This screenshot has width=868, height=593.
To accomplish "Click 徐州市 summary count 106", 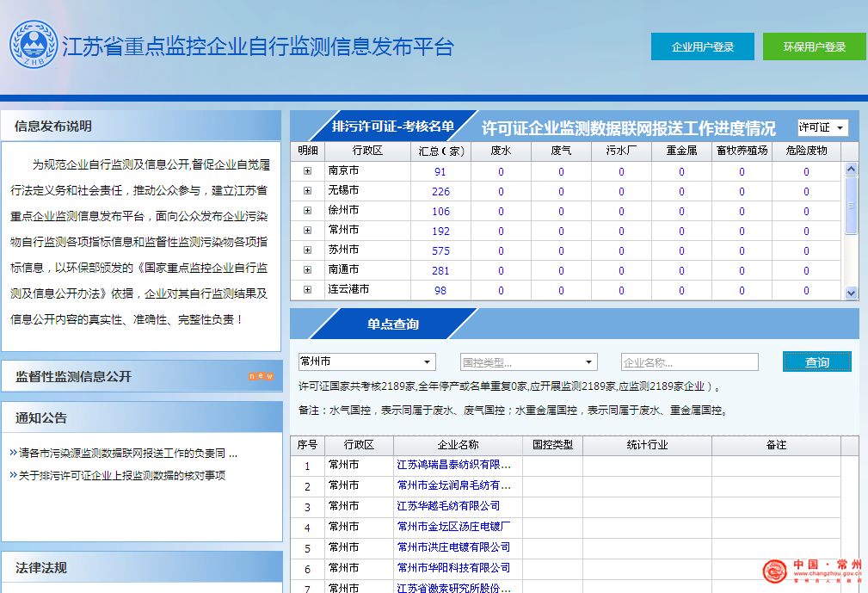I will [x=440, y=212].
